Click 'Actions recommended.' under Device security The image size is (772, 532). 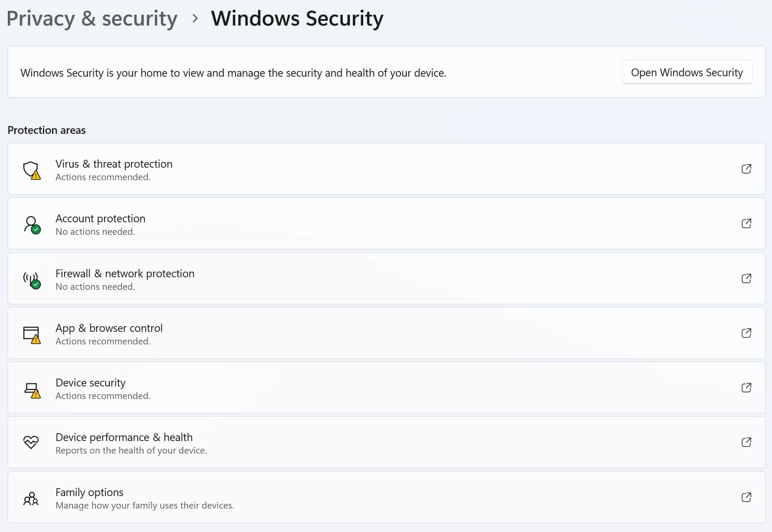(x=103, y=396)
